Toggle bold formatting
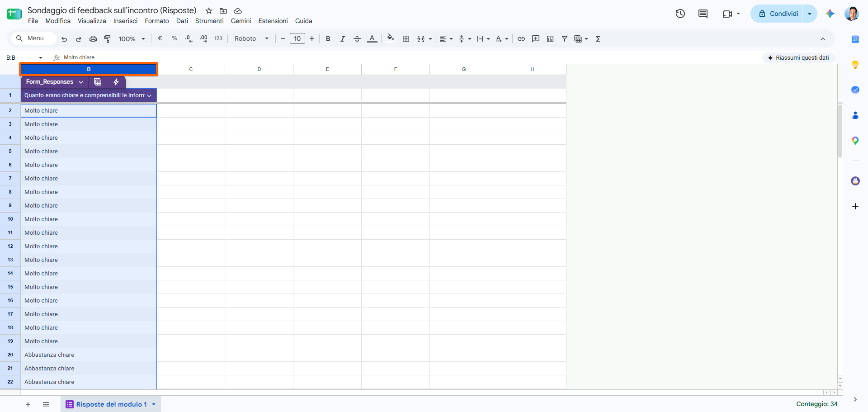The height and width of the screenshot is (412, 868). pyautogui.click(x=328, y=39)
